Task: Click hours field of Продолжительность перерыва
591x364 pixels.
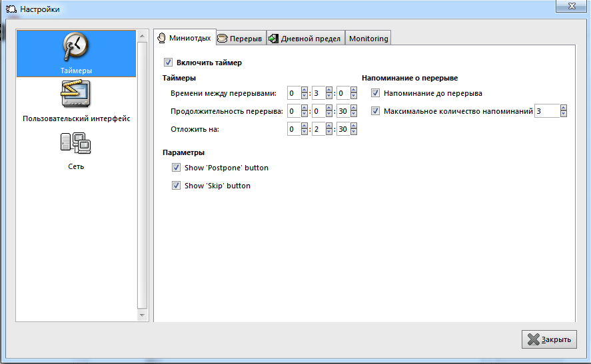Action: 294,111
